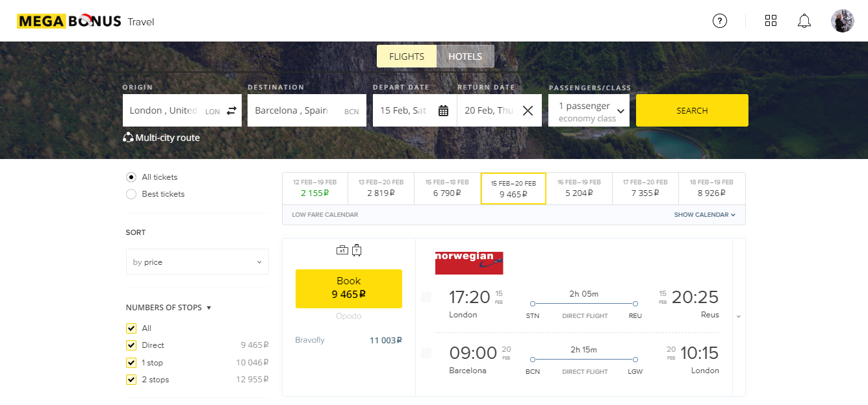
Task: Uncheck the Direct stops filter
Action: (x=131, y=345)
